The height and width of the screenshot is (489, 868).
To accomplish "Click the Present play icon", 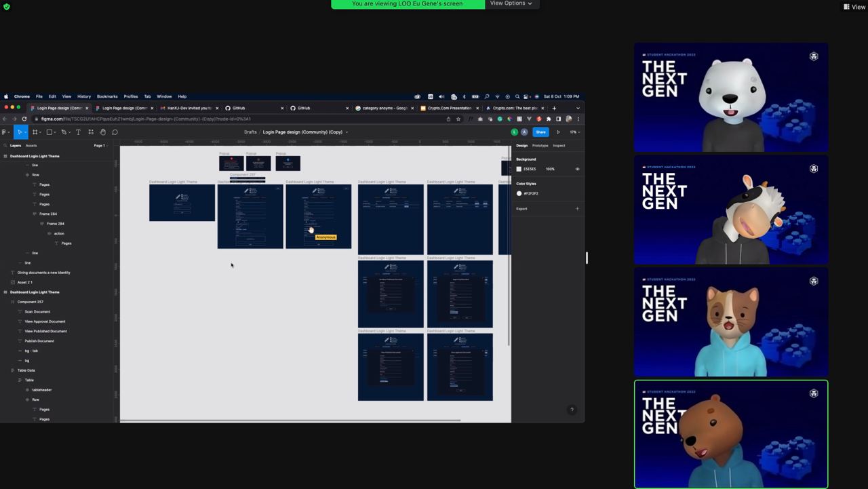I will pos(558,132).
